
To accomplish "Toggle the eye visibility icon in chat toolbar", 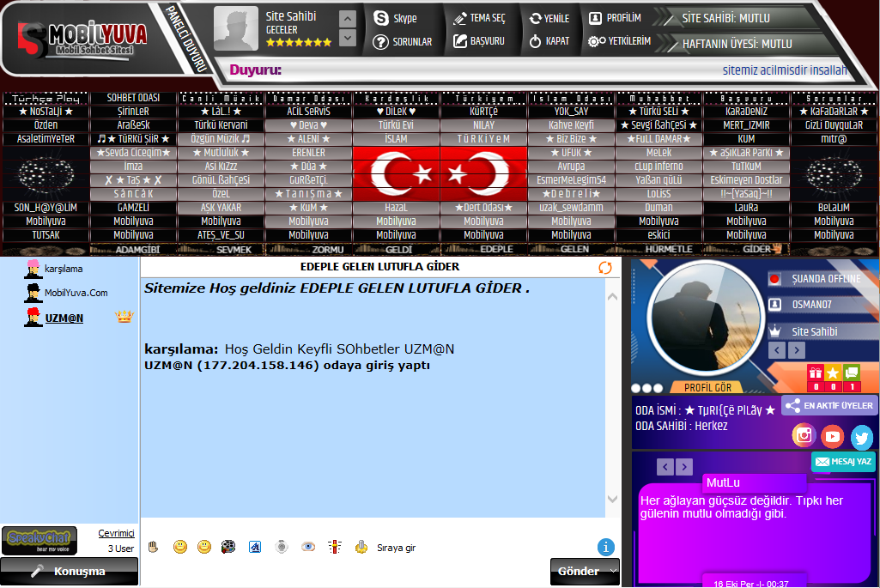I will (x=307, y=547).
